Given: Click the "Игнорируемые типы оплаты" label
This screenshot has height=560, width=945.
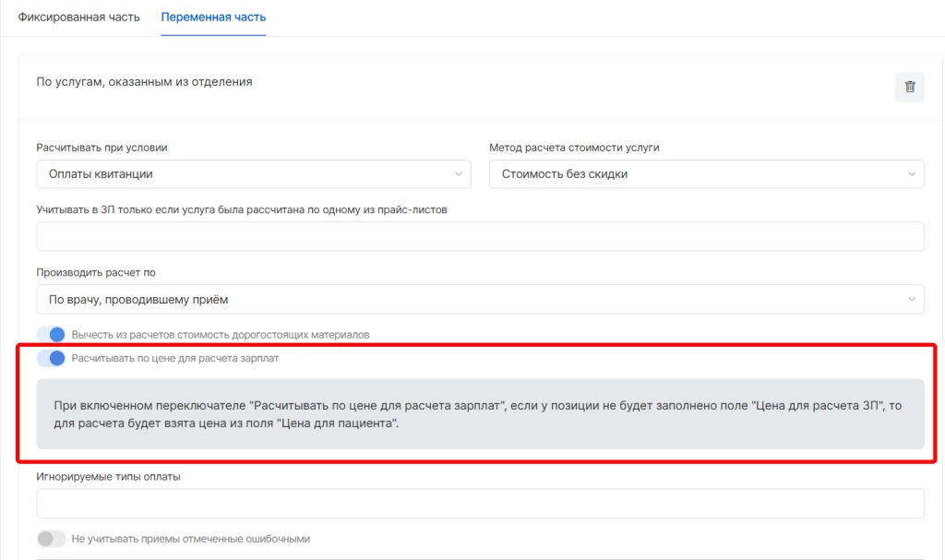Looking at the screenshot, I should 108,476.
